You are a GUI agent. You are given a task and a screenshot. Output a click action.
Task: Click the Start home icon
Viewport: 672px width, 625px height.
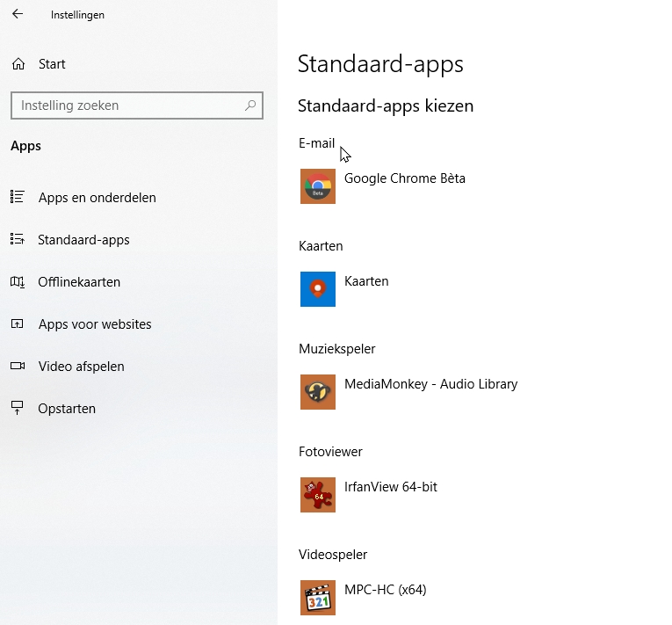pos(18,64)
